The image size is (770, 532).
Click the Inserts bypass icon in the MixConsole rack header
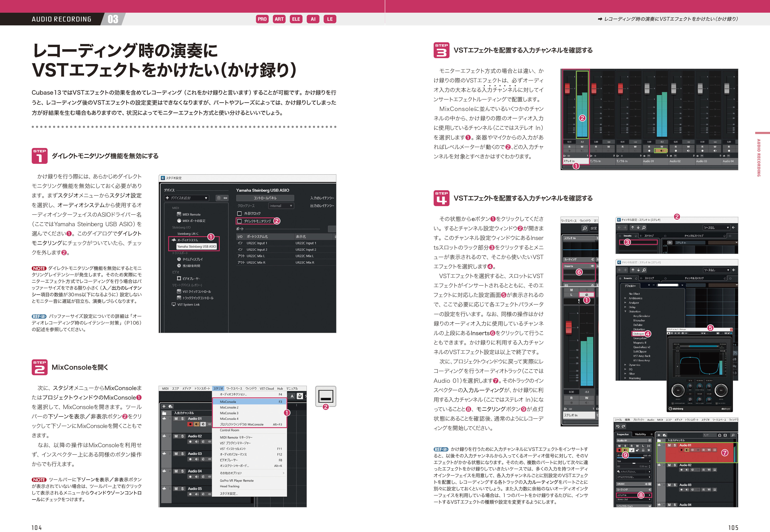(x=593, y=266)
